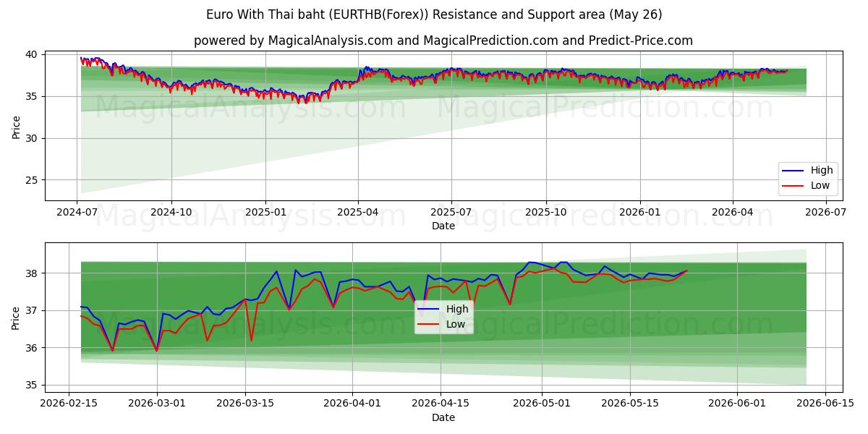Image resolution: width=868 pixels, height=434 pixels.
Task: Click the 'Price' axis label of upper chart
Action: coord(16,125)
